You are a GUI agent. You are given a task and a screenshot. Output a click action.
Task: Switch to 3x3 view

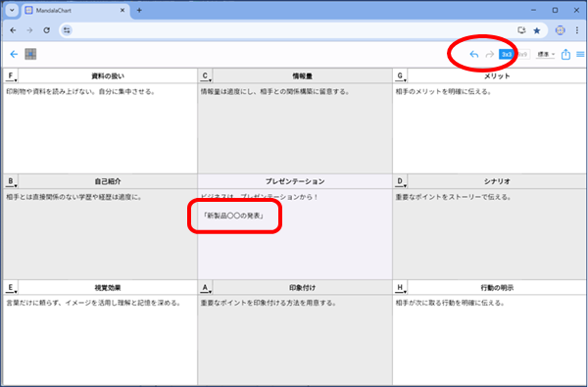(507, 54)
